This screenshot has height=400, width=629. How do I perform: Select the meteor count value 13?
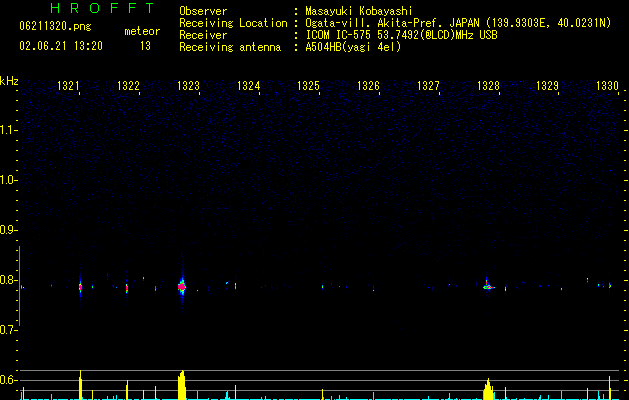pos(145,46)
